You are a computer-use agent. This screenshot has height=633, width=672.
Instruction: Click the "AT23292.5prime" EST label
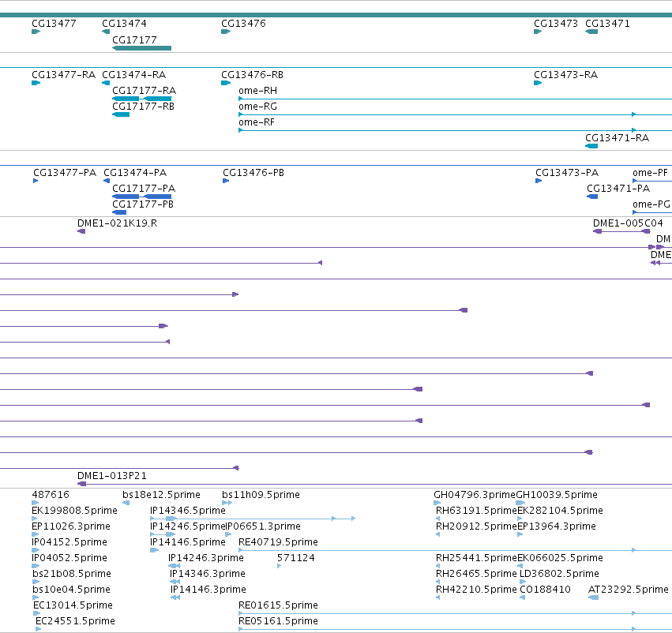pos(629,590)
